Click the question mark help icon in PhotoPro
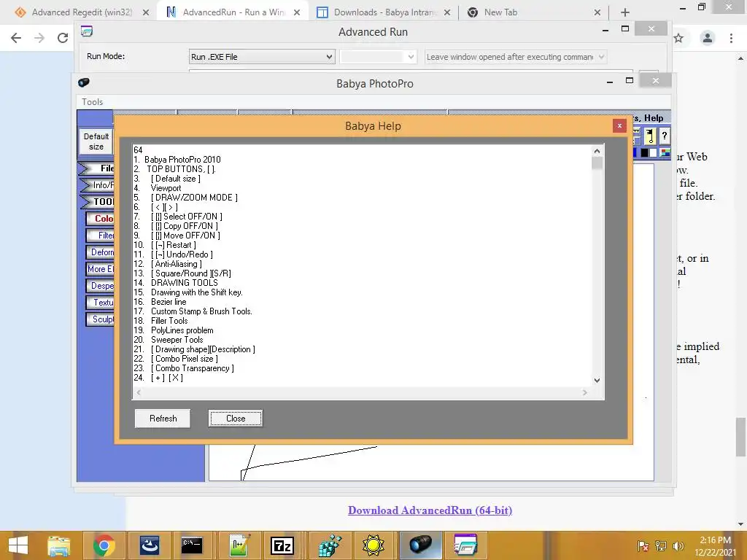Screen dimensions: 747x560 tap(664, 136)
